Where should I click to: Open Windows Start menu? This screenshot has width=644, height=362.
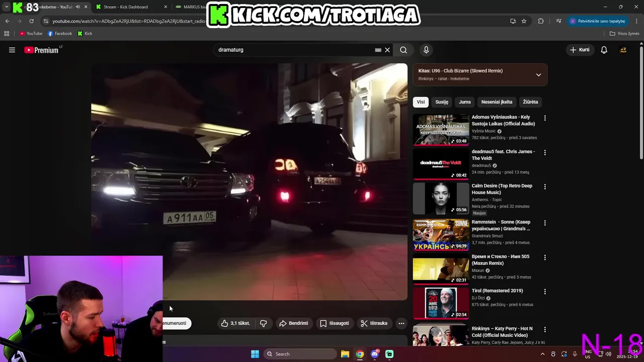coord(255,354)
